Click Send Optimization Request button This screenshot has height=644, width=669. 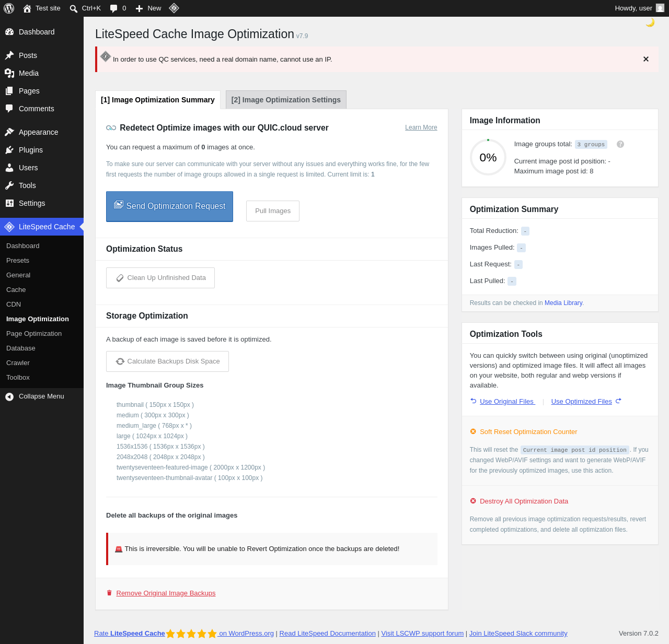(x=170, y=206)
